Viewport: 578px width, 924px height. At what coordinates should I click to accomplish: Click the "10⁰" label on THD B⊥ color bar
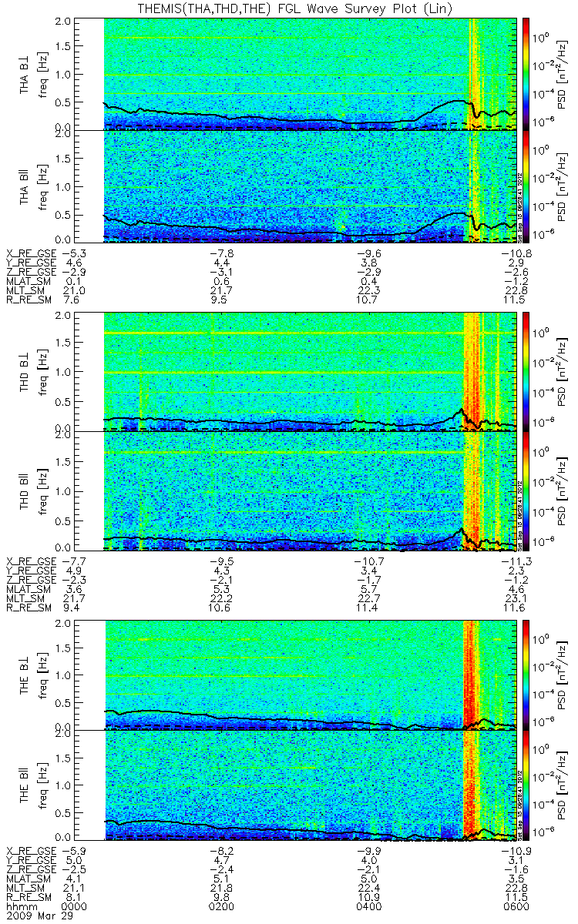[542, 332]
